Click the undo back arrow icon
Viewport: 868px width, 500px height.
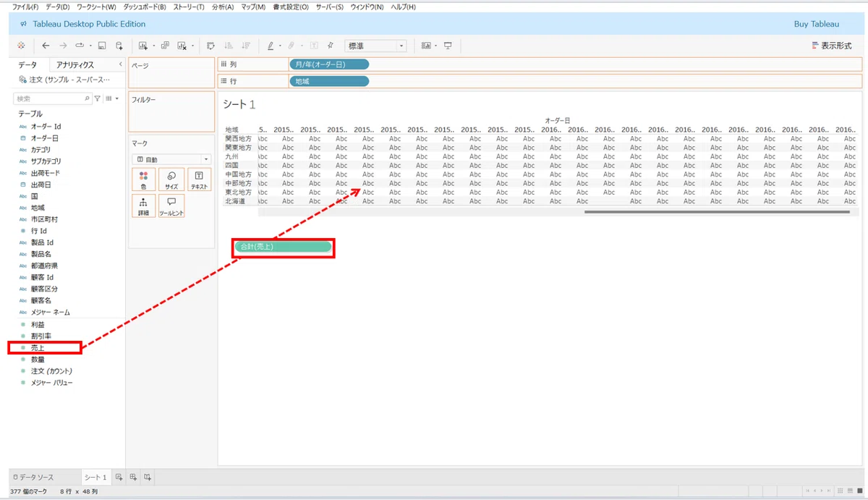click(x=46, y=46)
